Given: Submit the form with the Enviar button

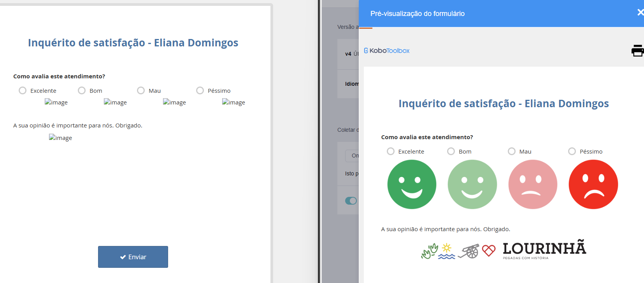Looking at the screenshot, I should click(x=133, y=257).
